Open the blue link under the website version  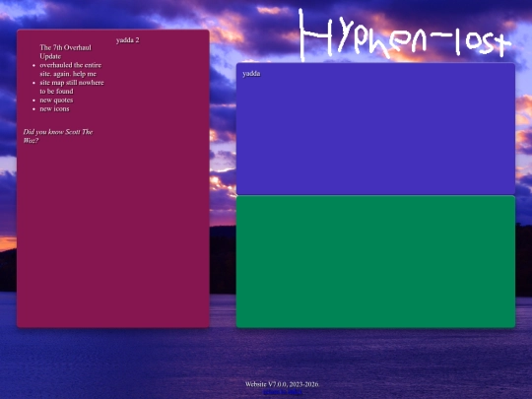(283, 392)
